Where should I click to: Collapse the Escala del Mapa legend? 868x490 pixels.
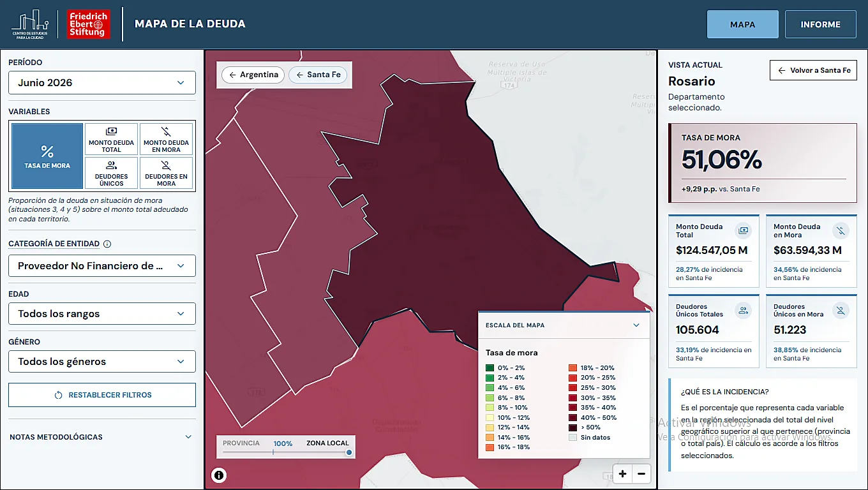tap(636, 325)
